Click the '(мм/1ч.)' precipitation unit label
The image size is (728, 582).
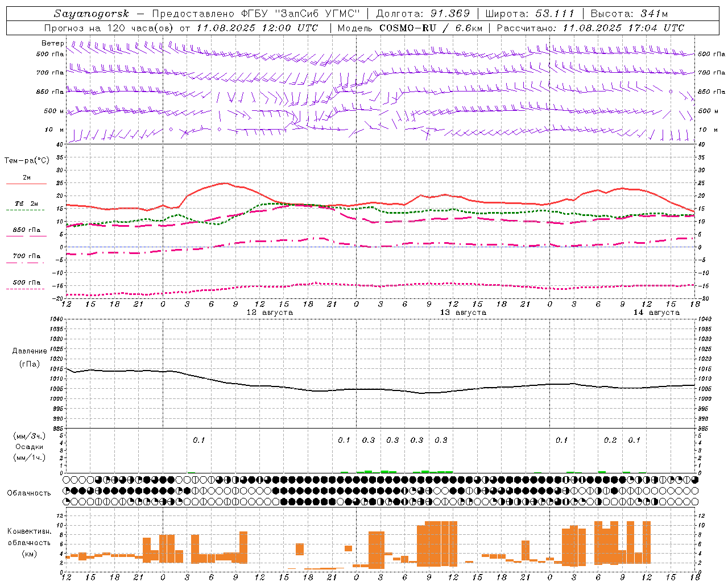tap(29, 458)
